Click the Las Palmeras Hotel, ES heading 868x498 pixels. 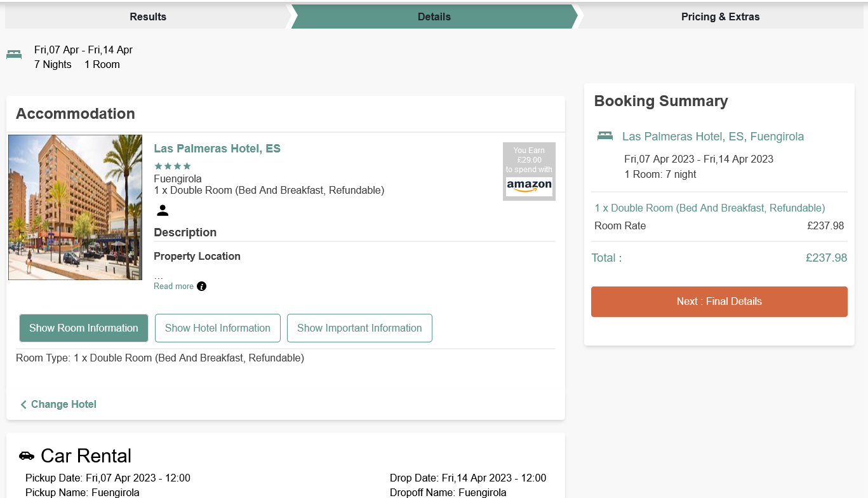[x=217, y=148]
